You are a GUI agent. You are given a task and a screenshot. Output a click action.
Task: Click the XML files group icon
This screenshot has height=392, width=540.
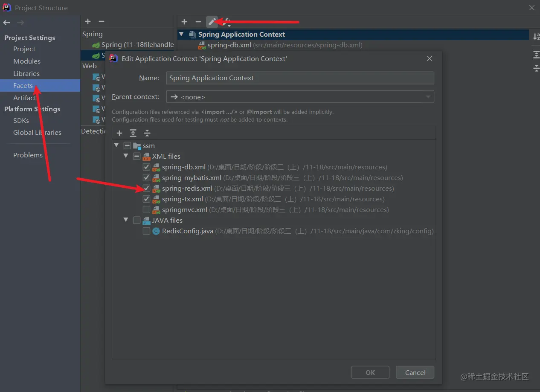coord(146,157)
